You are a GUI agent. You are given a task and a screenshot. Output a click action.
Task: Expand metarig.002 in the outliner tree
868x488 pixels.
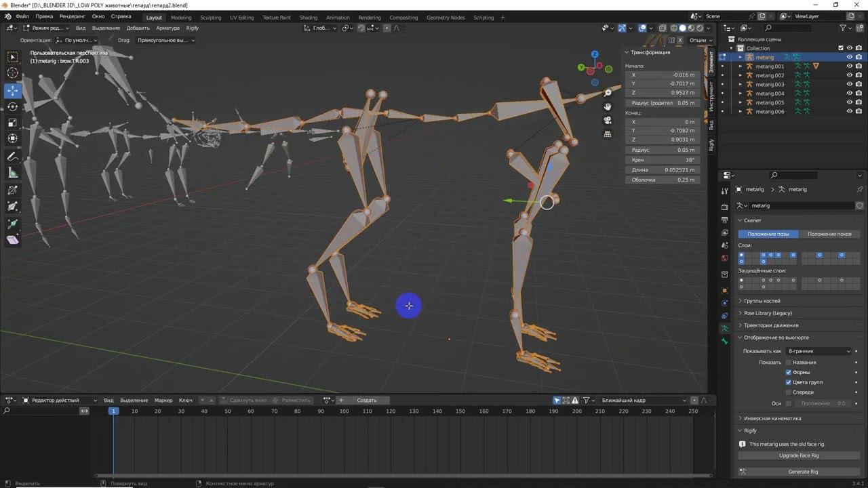coord(741,75)
